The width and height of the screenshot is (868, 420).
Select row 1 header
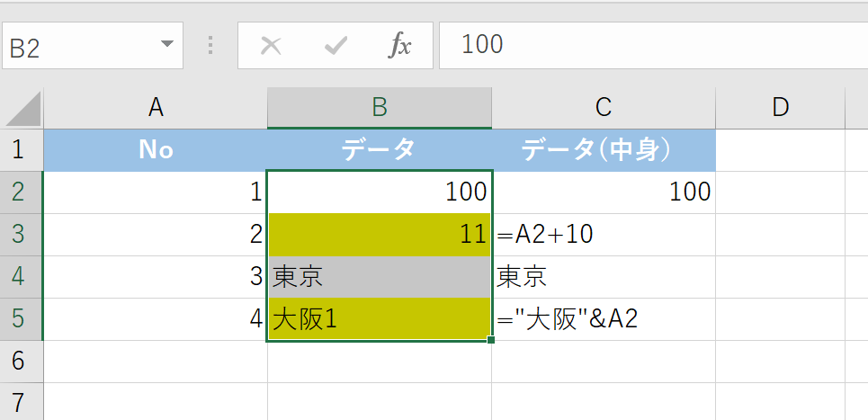[x=21, y=150]
